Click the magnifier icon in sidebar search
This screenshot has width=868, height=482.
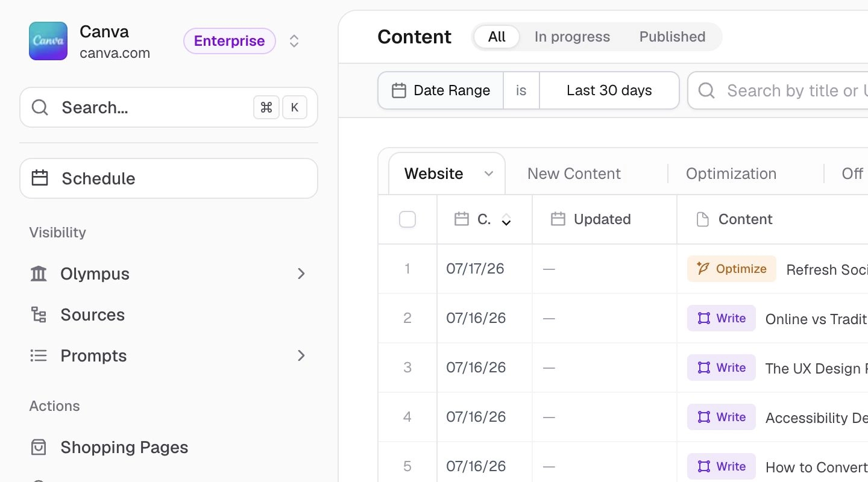click(40, 107)
